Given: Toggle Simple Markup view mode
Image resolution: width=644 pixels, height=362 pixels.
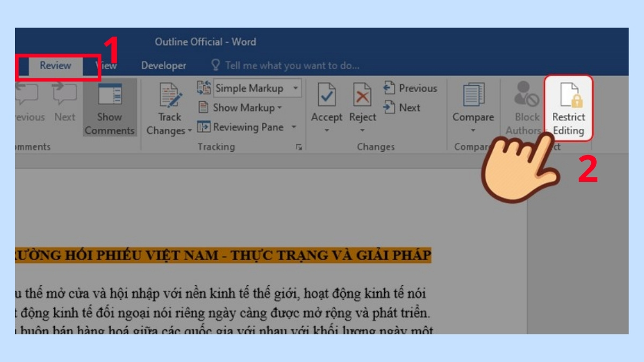Looking at the screenshot, I should [250, 88].
